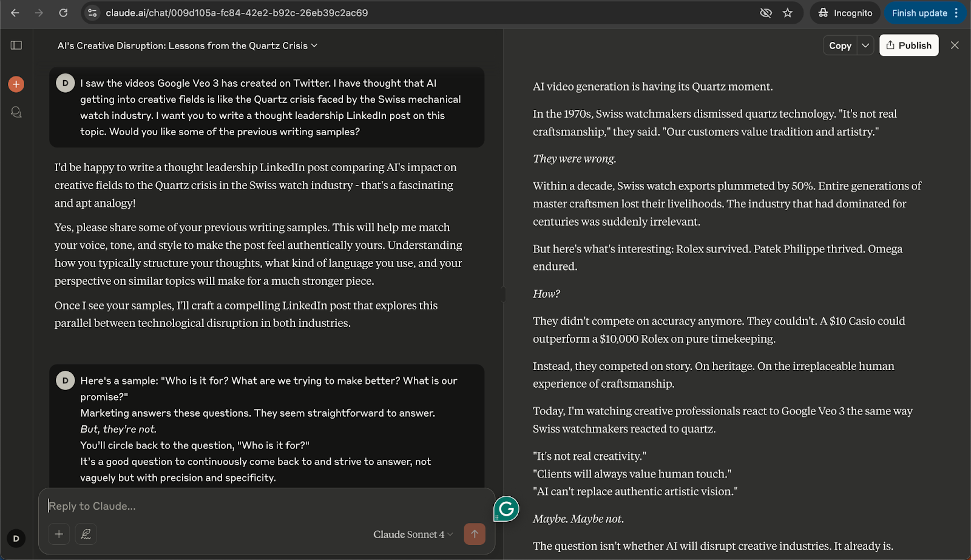Click the third-party cookies eye icon
The height and width of the screenshot is (560, 971).
pyautogui.click(x=766, y=13)
